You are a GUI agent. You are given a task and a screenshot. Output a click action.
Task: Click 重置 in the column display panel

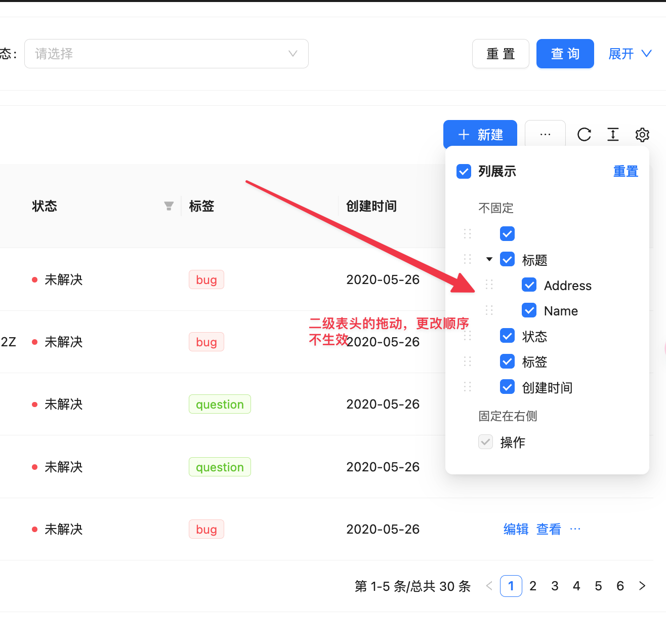coord(626,171)
